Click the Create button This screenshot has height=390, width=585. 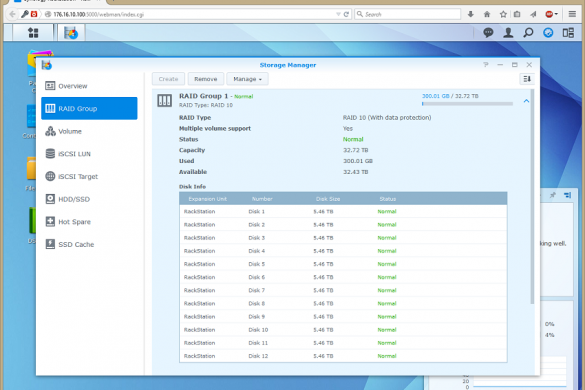[168, 79]
